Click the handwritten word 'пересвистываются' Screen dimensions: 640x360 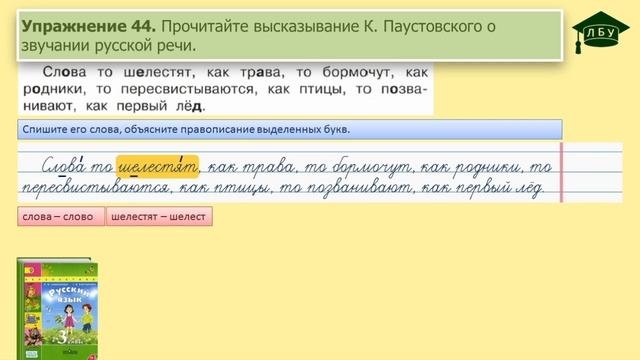pyautogui.click(x=95, y=187)
